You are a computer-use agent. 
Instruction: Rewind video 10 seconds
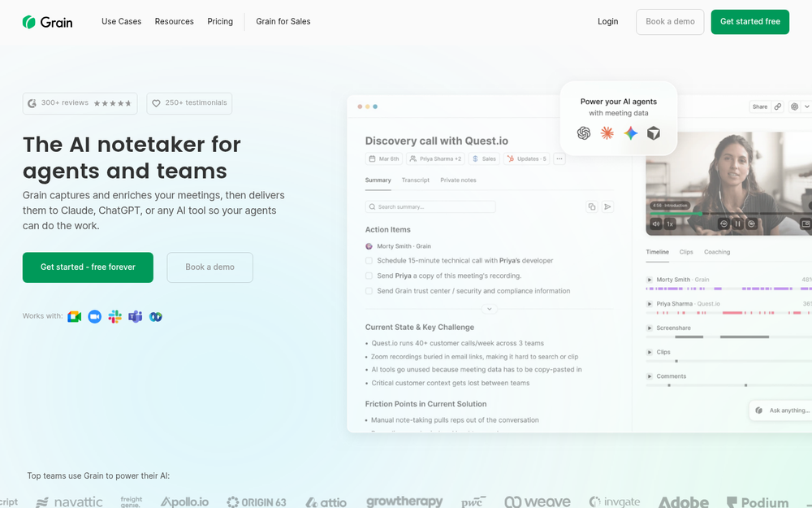[723, 224]
